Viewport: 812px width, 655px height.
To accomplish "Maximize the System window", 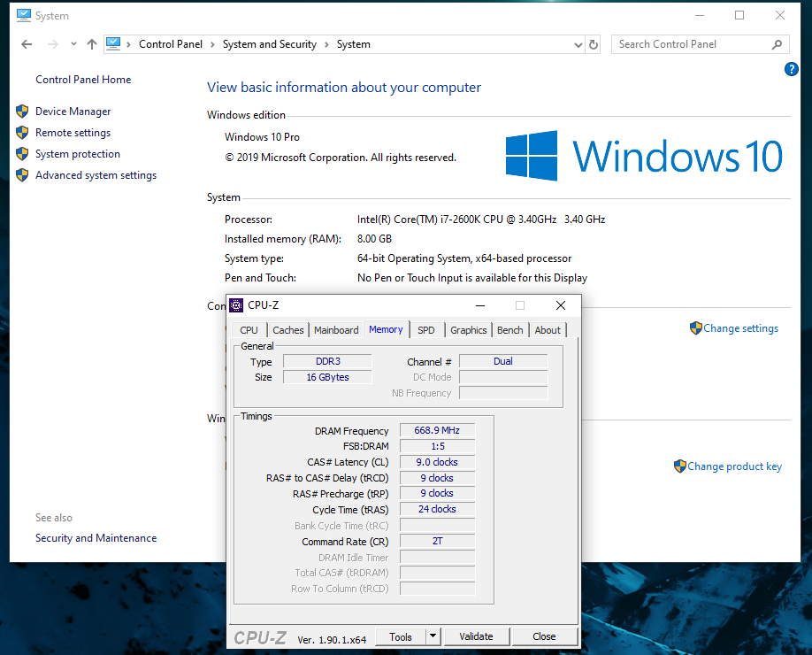I will point(739,16).
